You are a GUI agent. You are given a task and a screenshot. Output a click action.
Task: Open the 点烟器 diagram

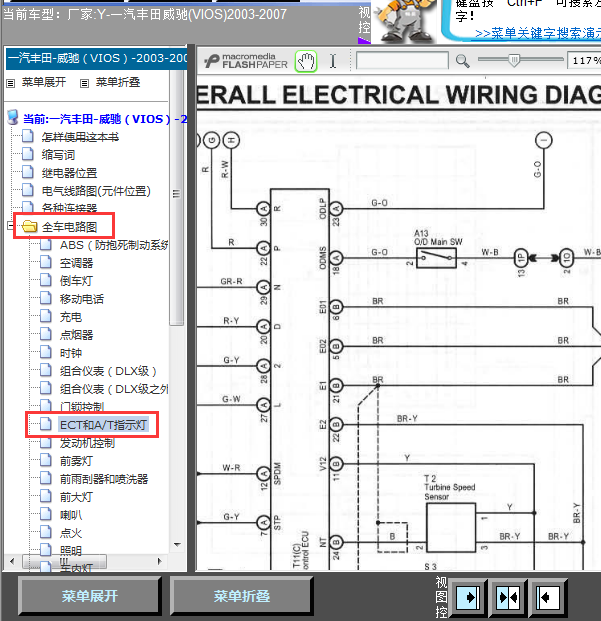point(76,335)
